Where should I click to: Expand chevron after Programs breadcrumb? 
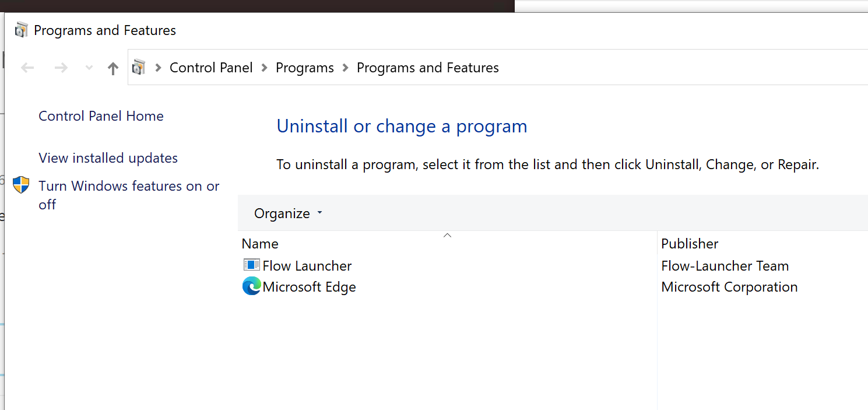(x=345, y=68)
